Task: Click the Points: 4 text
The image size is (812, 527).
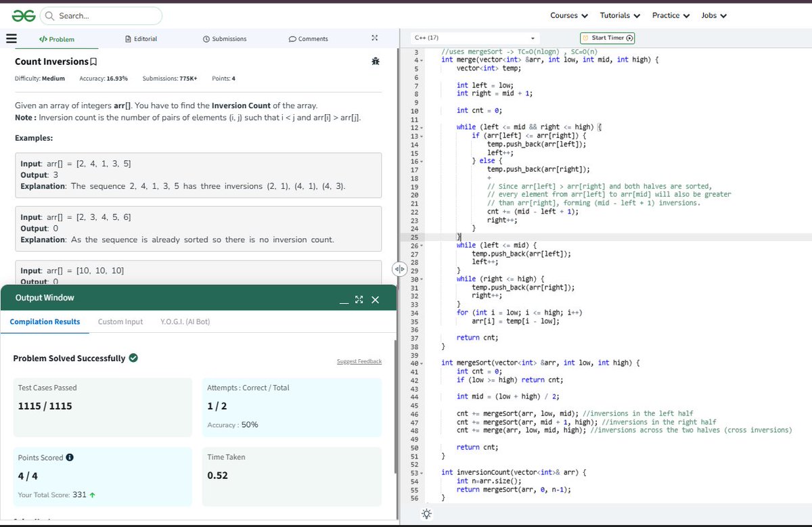Action: (x=224, y=78)
